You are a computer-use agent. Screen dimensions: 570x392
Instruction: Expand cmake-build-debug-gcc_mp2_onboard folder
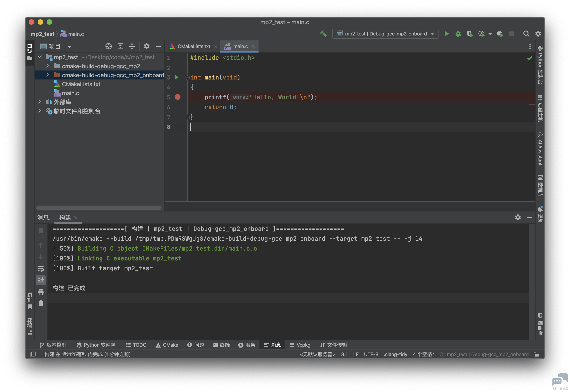tap(48, 75)
